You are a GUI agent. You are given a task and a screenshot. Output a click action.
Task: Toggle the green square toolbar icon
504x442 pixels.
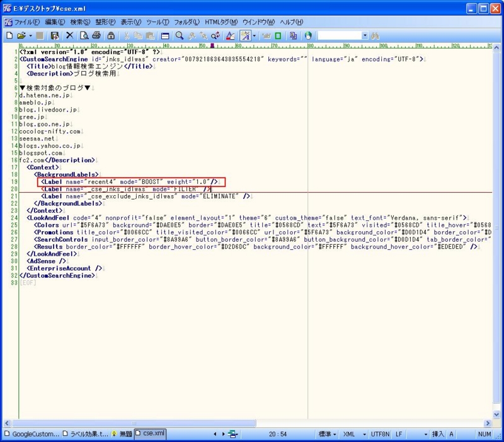point(278,35)
